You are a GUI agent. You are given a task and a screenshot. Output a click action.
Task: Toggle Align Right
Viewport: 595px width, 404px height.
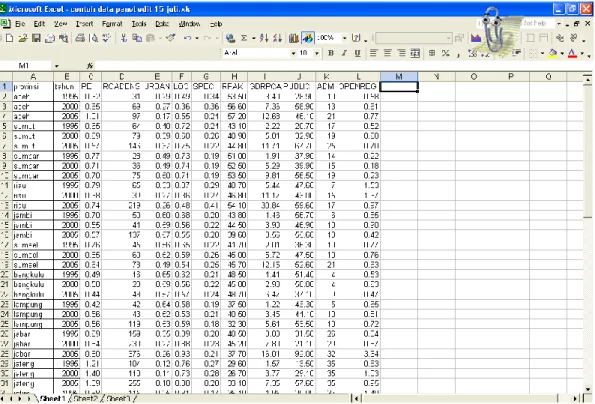point(401,53)
